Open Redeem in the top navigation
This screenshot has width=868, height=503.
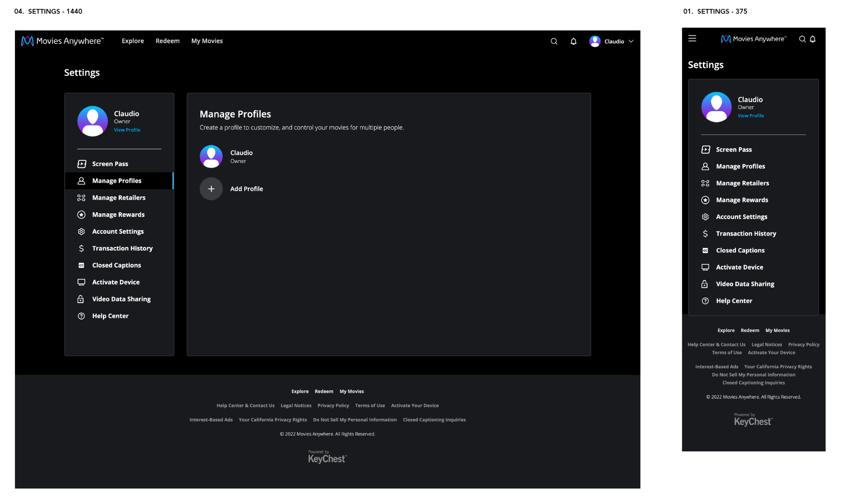(x=167, y=41)
